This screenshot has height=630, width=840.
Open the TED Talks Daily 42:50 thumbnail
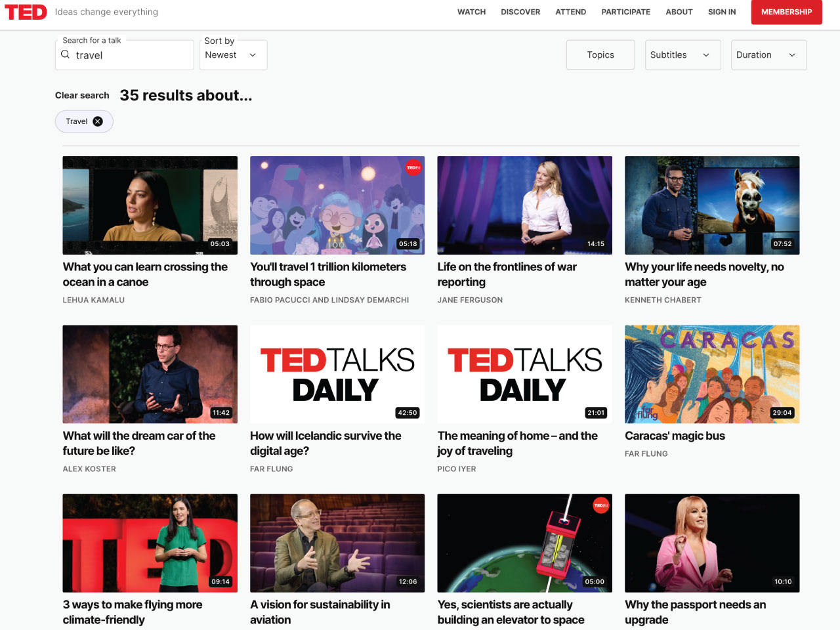click(x=337, y=374)
